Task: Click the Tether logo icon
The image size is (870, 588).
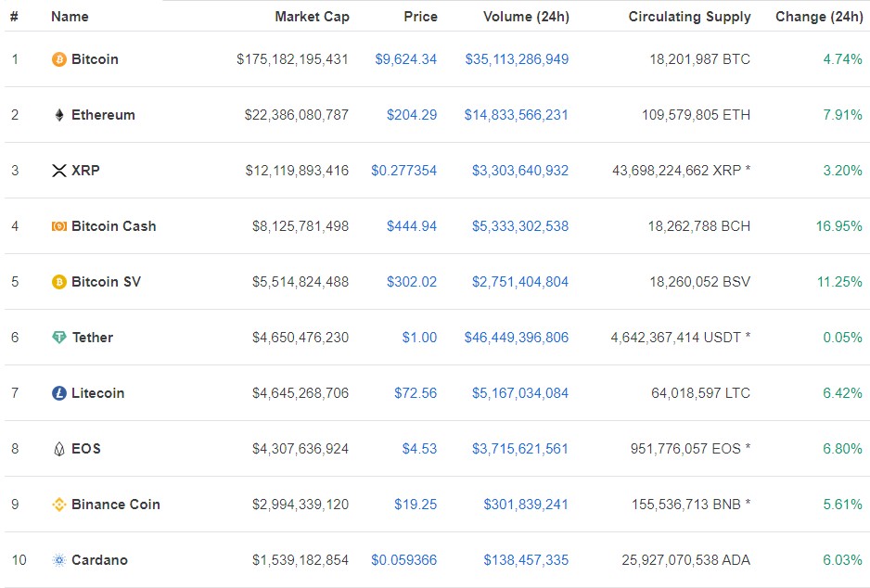Action: 58,338
